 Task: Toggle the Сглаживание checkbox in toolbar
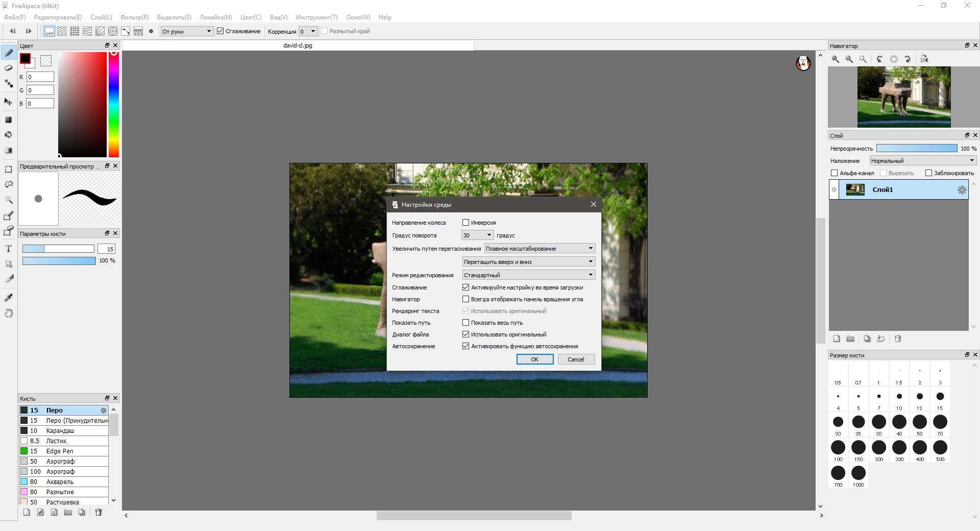[220, 31]
